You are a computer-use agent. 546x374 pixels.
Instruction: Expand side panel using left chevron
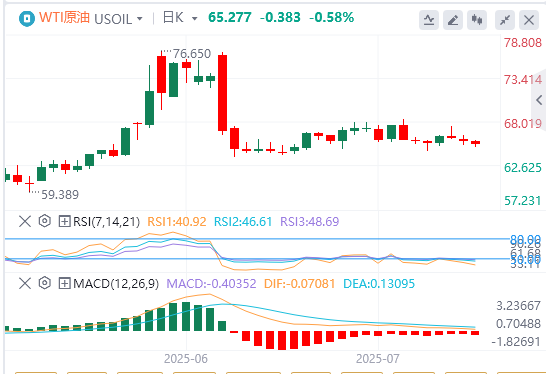pyautogui.click(x=539, y=100)
